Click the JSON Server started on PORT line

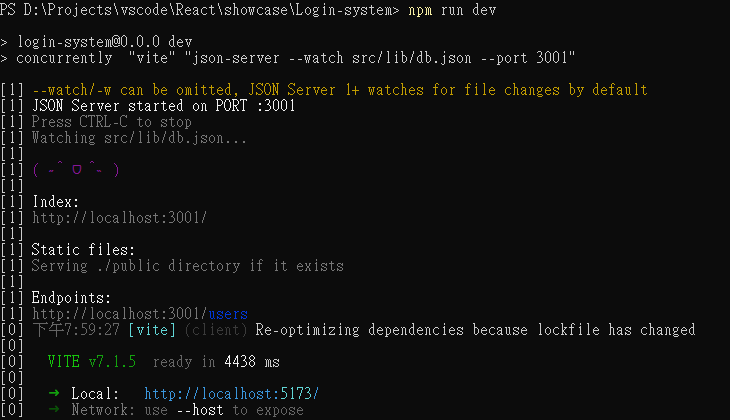(163, 106)
